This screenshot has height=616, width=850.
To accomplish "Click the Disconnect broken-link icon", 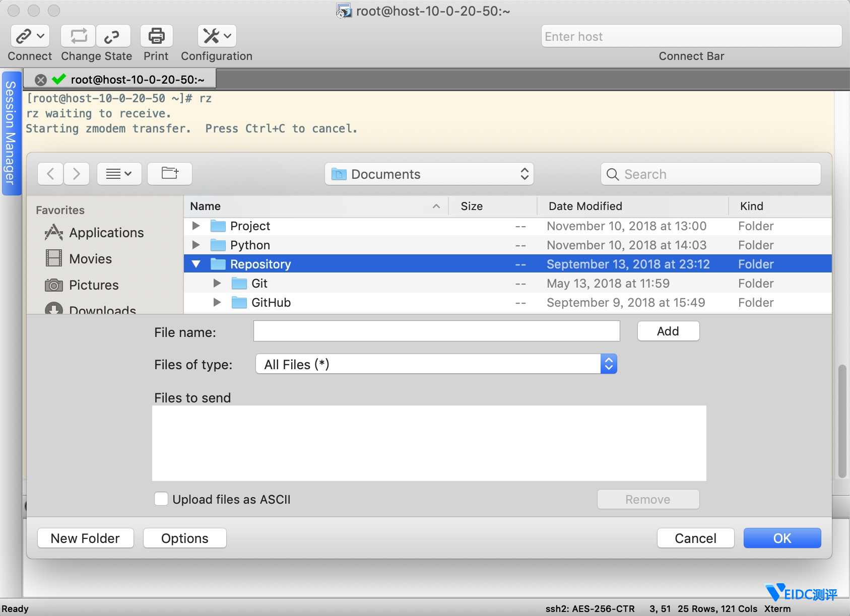I will (x=112, y=36).
